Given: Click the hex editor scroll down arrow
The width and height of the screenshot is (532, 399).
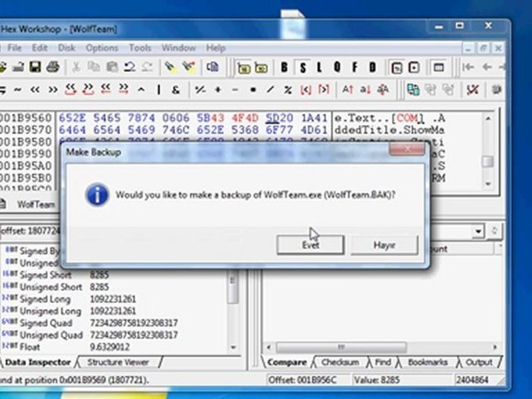Looking at the screenshot, I should click(x=488, y=183).
